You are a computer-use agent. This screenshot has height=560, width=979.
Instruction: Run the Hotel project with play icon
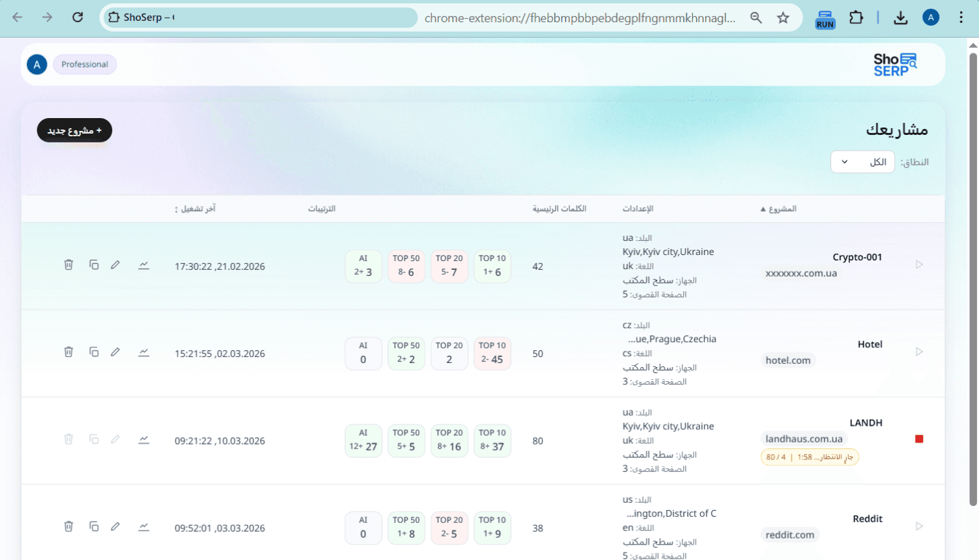click(x=919, y=352)
